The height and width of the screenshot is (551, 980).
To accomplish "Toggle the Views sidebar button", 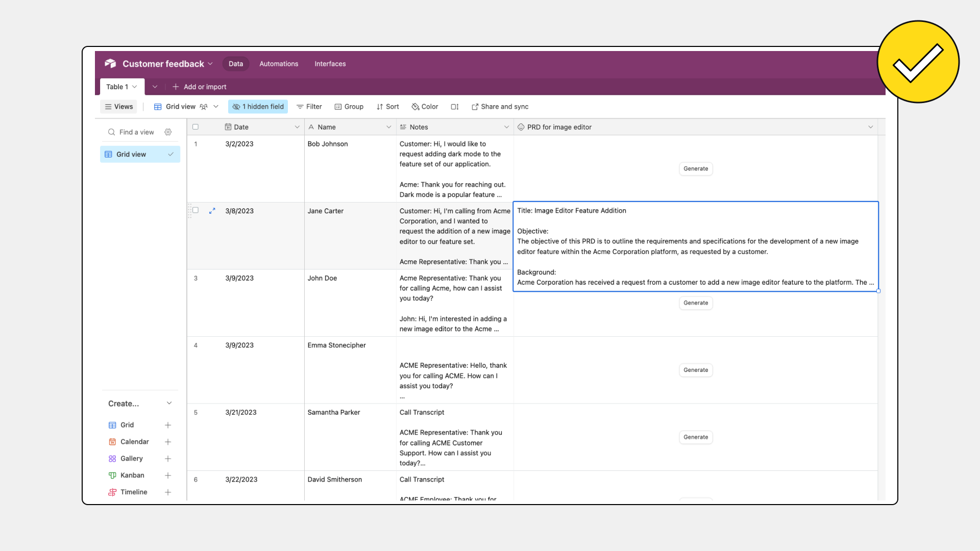I will (x=119, y=107).
